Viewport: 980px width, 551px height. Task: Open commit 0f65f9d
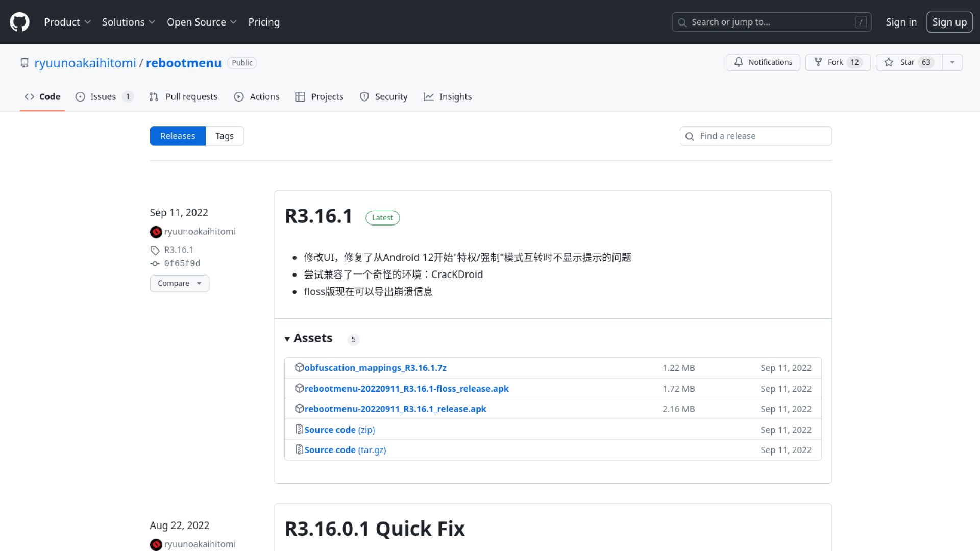(182, 263)
